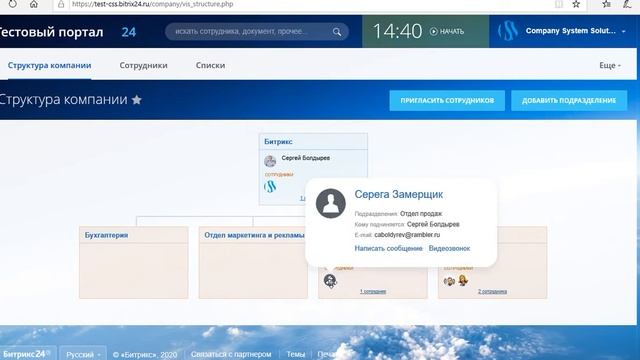Go to the browser home page icon
Image resolution: width=640 pixels, height=360 pixels.
(x=33, y=4)
